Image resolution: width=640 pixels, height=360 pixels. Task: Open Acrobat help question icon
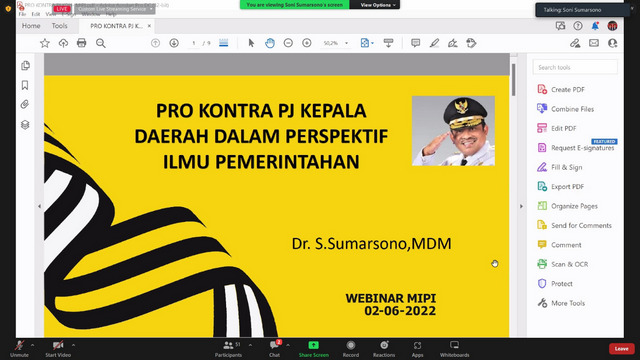(x=578, y=26)
